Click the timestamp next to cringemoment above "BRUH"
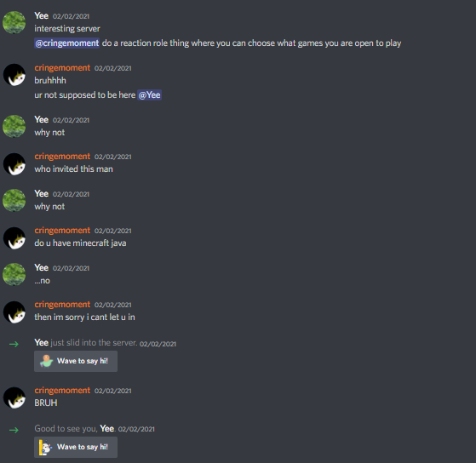476x463 pixels. coord(113,391)
